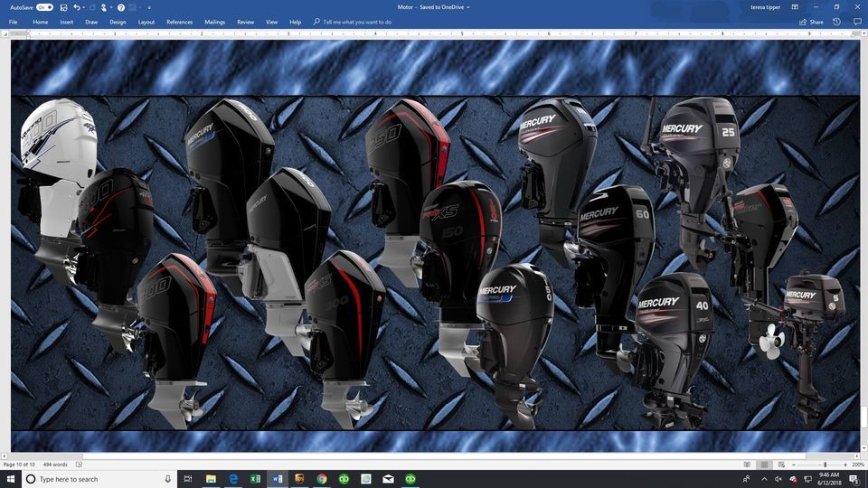Toggle the AutoSave switch
Viewport: 868px width, 488px height.
(44, 7)
